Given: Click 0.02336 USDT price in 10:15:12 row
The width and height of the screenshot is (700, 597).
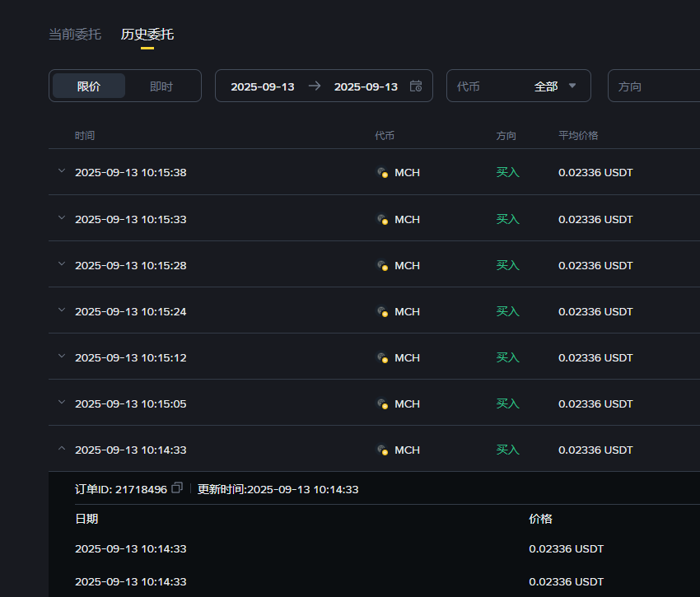Looking at the screenshot, I should [x=595, y=357].
